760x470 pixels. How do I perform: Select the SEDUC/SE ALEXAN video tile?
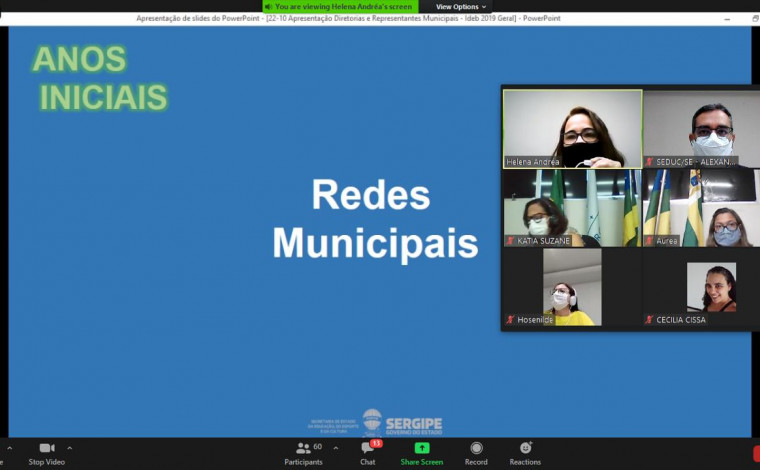click(x=700, y=128)
